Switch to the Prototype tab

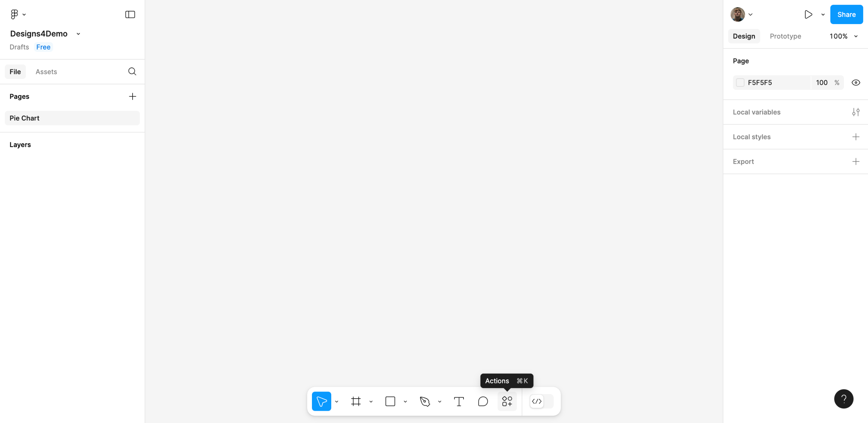click(785, 36)
